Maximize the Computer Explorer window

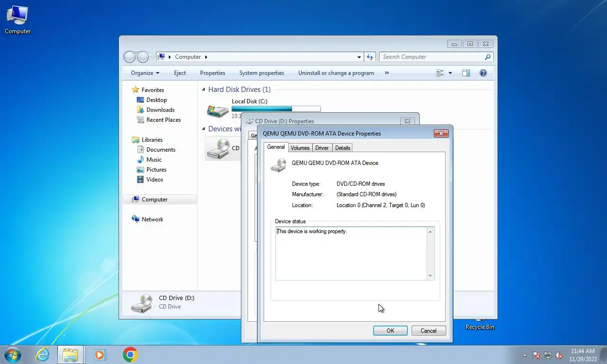pyautogui.click(x=470, y=44)
